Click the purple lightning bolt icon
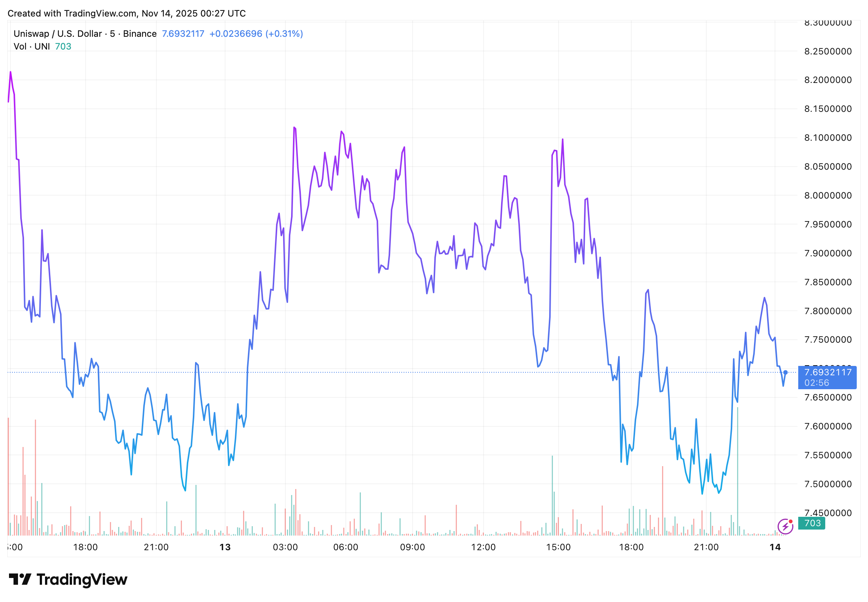This screenshot has width=868, height=602. (785, 527)
